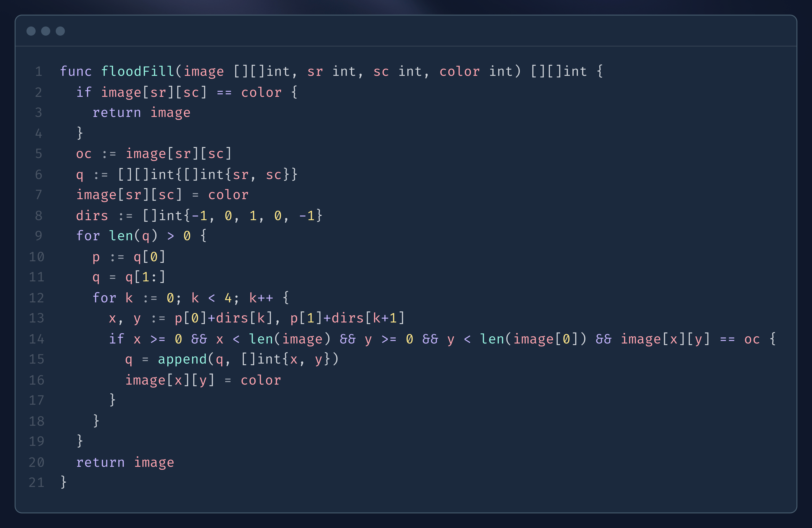The image size is (812, 528).
Task: Click line number 14 in gutter
Action: (37, 339)
